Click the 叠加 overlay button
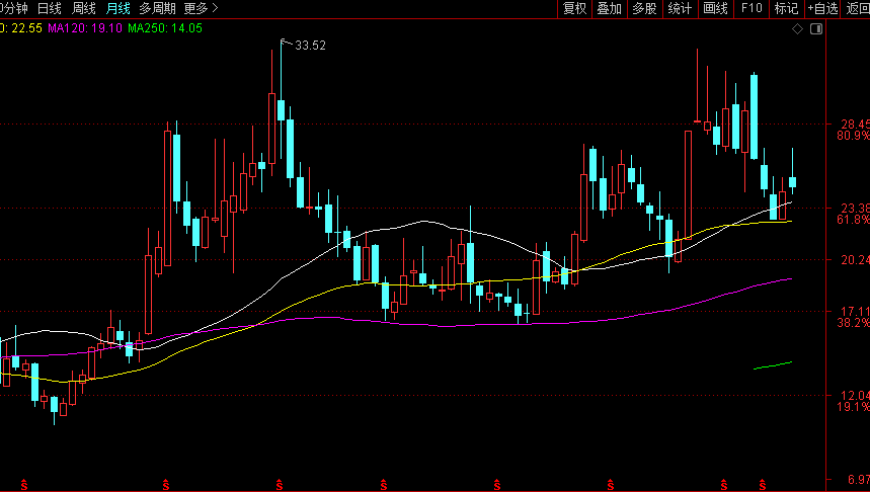The width and height of the screenshot is (870, 492). pos(609,8)
